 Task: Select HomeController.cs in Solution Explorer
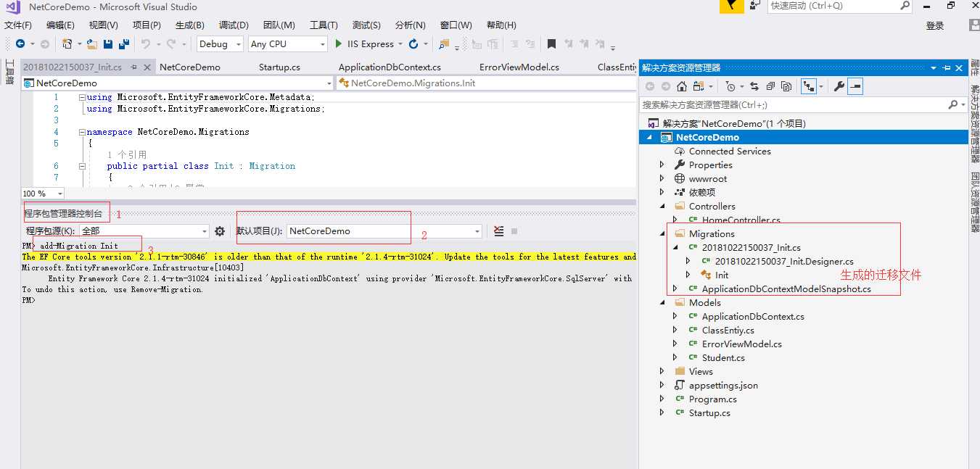pos(741,220)
